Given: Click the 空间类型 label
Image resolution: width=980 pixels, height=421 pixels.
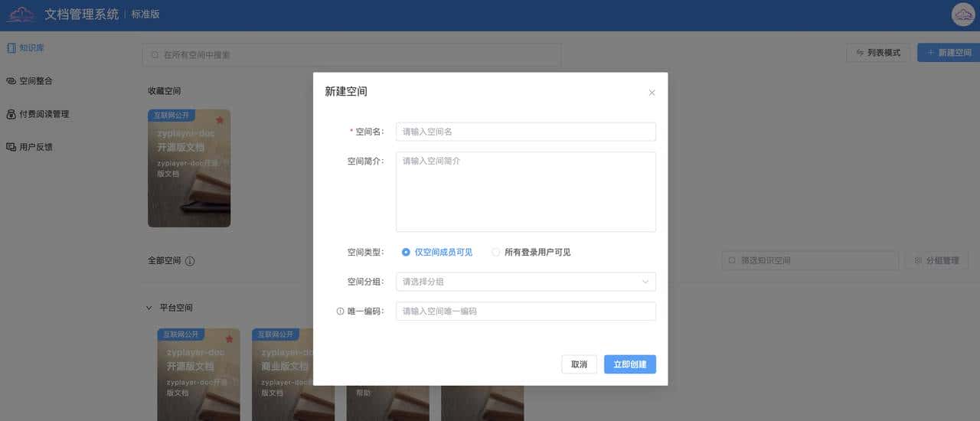Looking at the screenshot, I should 365,252.
